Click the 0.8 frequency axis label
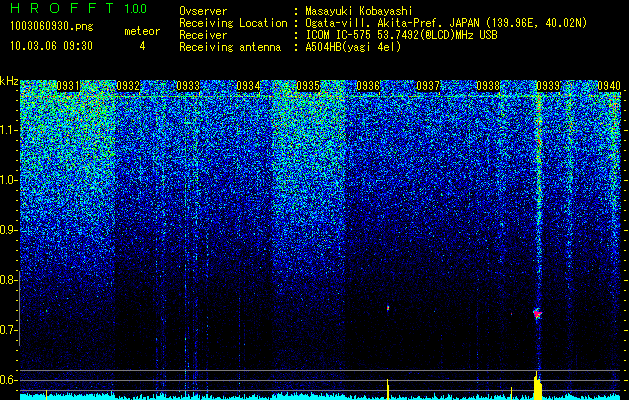Image resolution: width=629 pixels, height=400 pixels. click(9, 280)
